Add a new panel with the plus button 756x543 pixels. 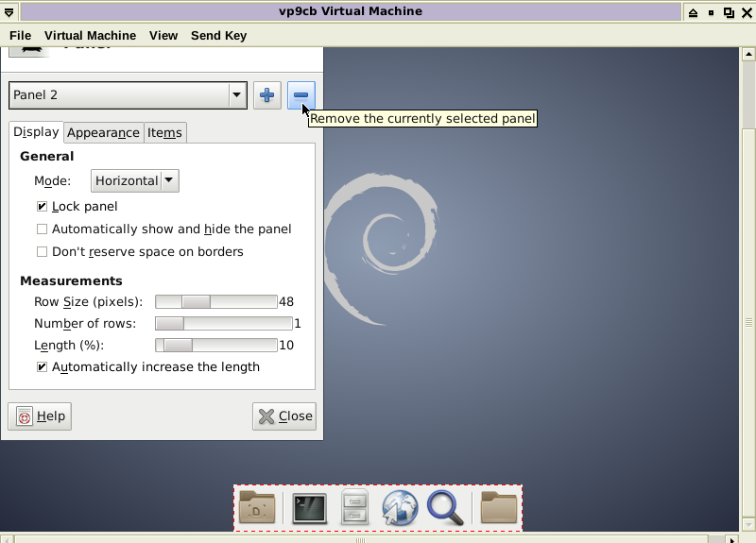tap(267, 95)
